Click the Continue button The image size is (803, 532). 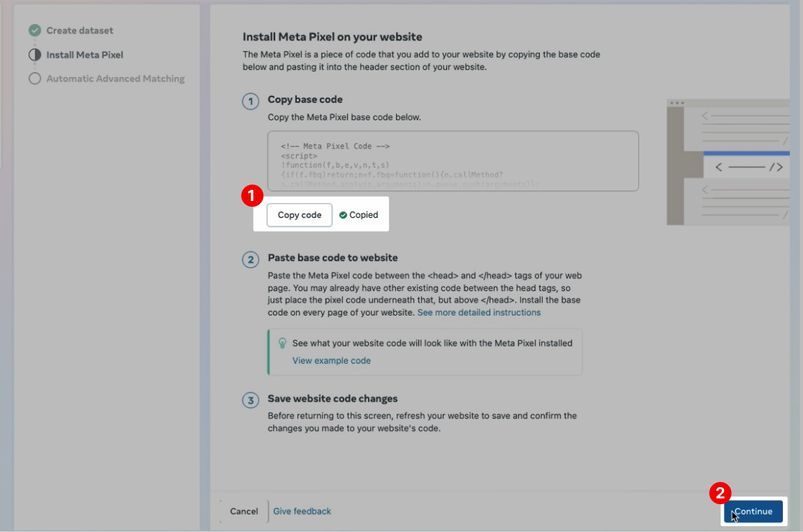click(x=753, y=511)
